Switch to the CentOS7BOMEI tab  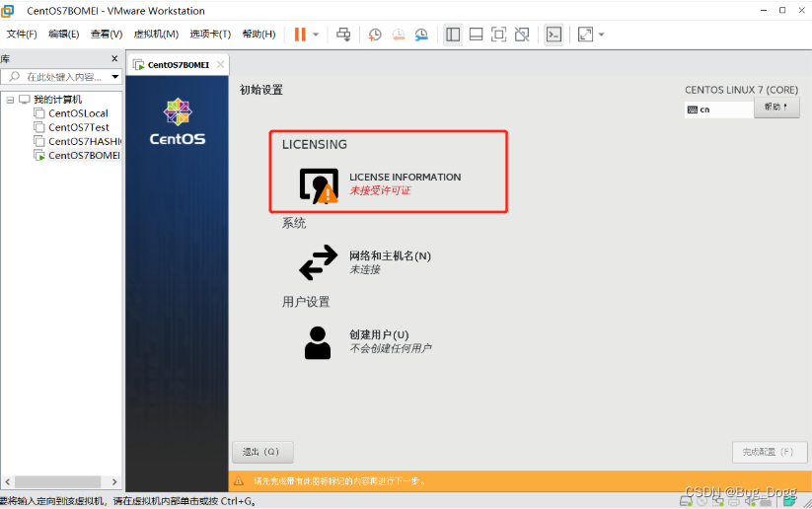tap(179, 65)
